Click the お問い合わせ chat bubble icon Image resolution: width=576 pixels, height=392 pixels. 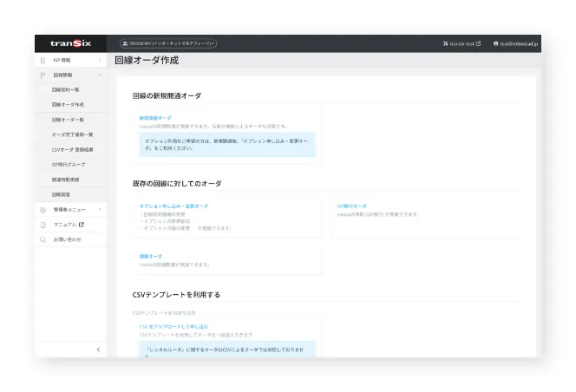(43, 238)
